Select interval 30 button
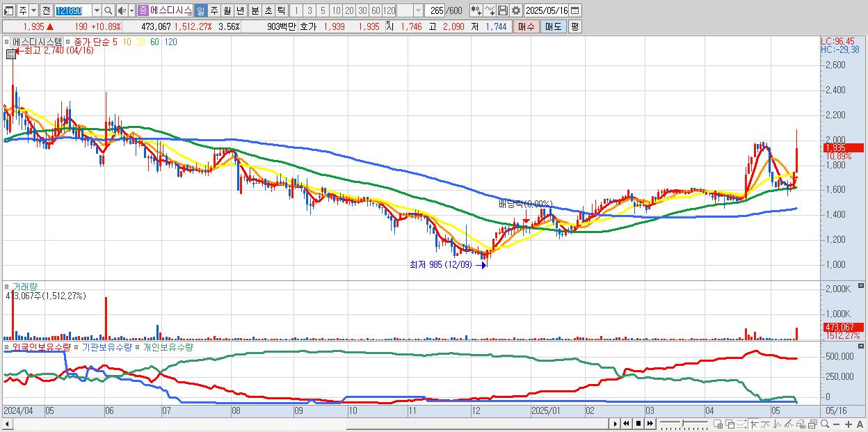 click(x=362, y=11)
